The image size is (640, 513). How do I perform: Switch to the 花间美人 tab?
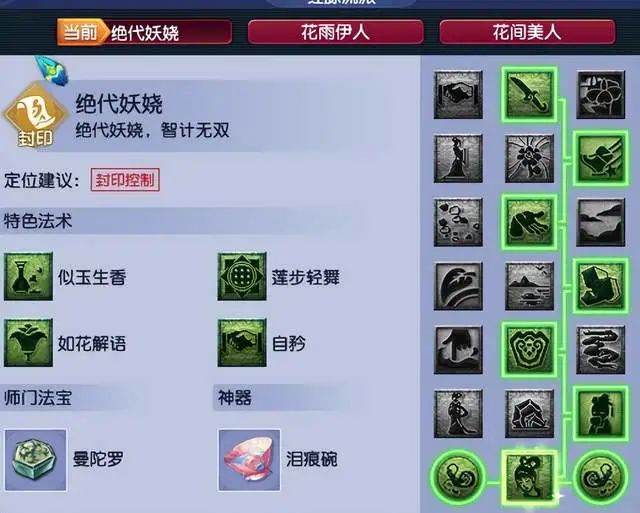click(527, 32)
